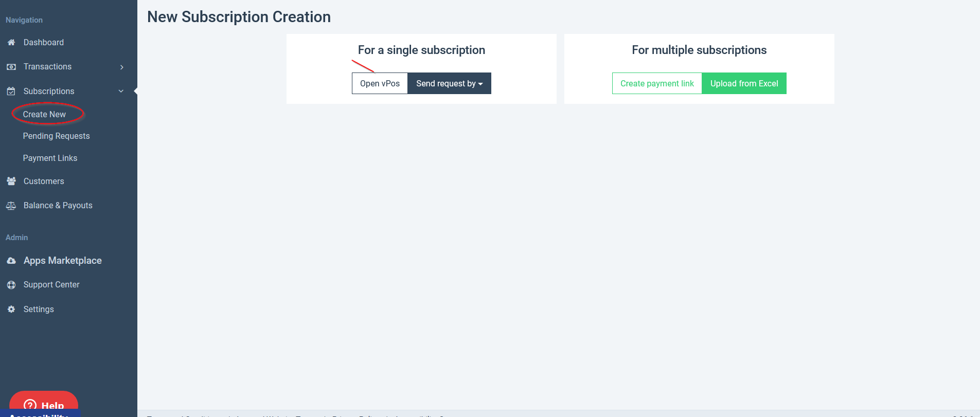
Task: Click the Dashboard home icon
Action: coord(11,43)
